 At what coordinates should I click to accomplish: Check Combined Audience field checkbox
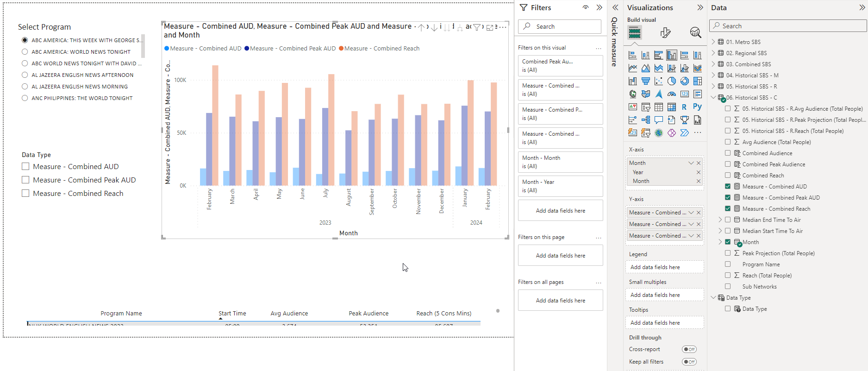pyautogui.click(x=728, y=153)
